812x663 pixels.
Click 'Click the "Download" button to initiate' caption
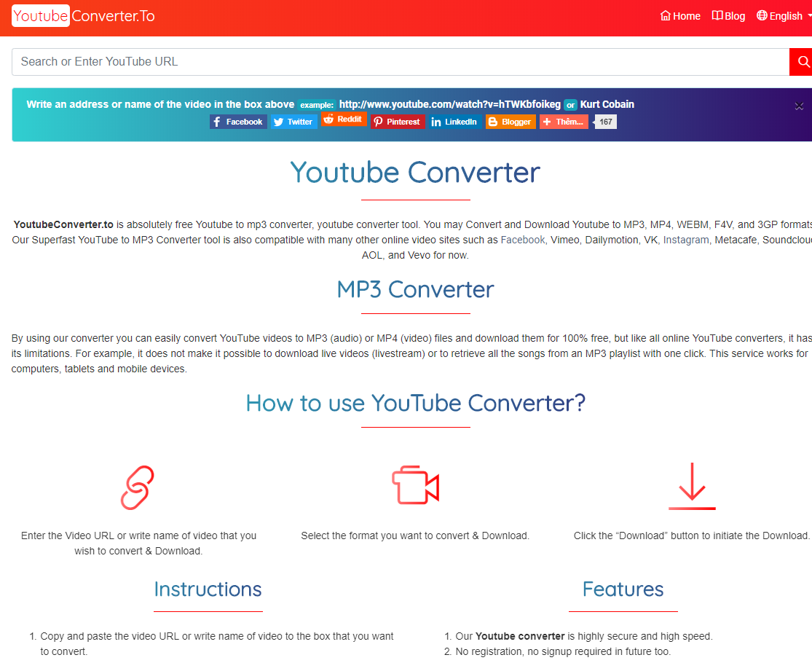[x=691, y=535]
